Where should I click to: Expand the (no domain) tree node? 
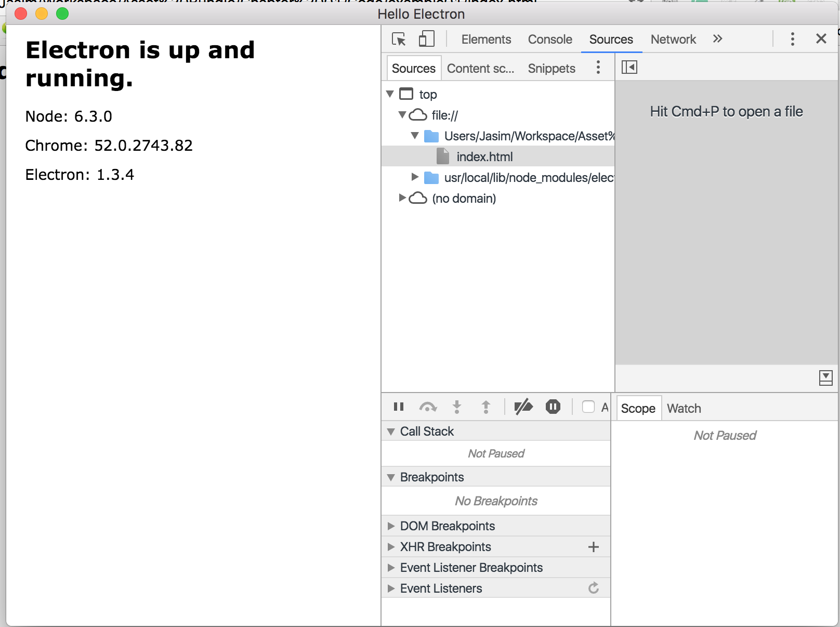click(402, 198)
